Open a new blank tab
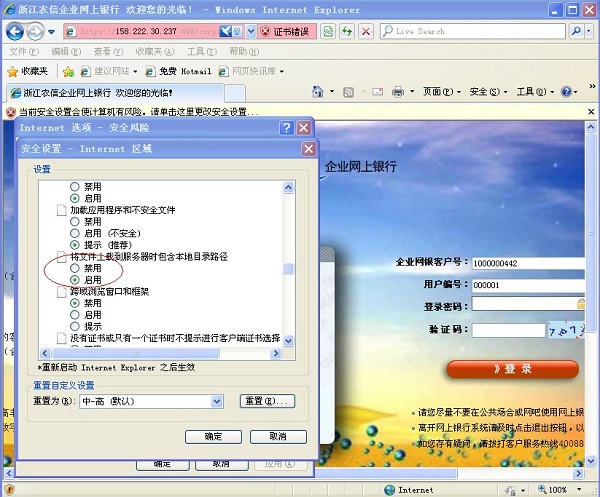Screen dimensions: 600x497 tap(235, 93)
